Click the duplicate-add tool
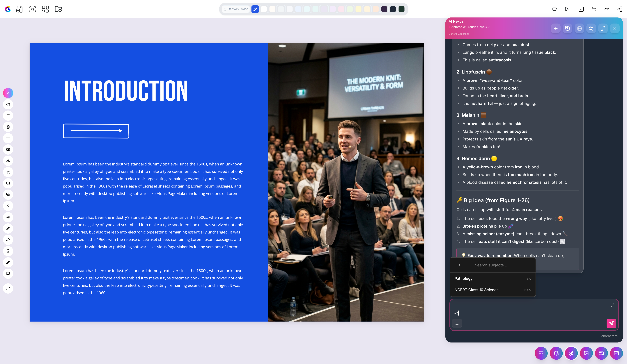The image size is (627, 364). click(8, 195)
